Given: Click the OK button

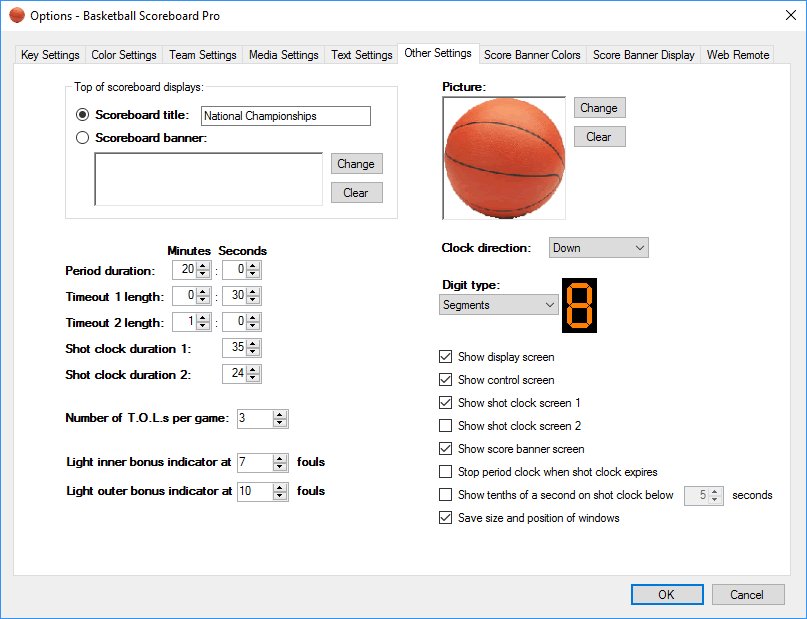Looking at the screenshot, I should 666,594.
